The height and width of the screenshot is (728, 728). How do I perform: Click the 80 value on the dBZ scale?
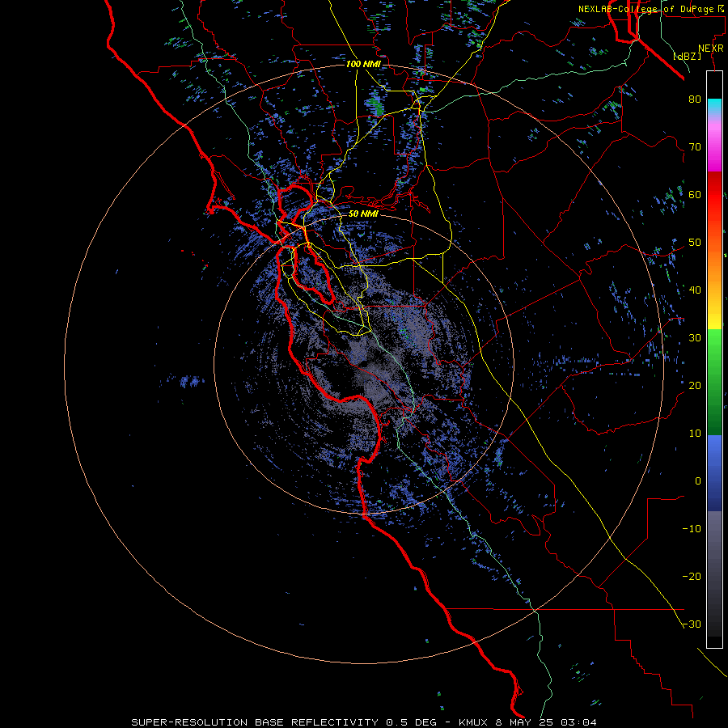[x=695, y=99]
